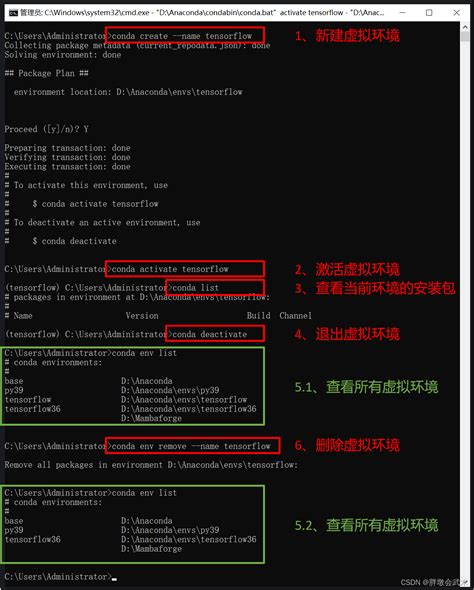The width and height of the screenshot is (474, 590).
Task: Click the 'conda activate tensorflow' command line
Action: (170, 269)
